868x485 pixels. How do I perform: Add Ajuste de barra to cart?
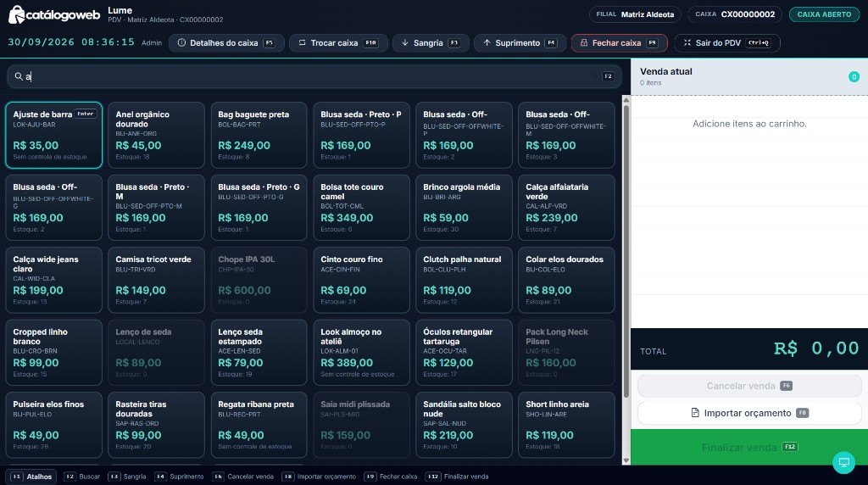53,135
